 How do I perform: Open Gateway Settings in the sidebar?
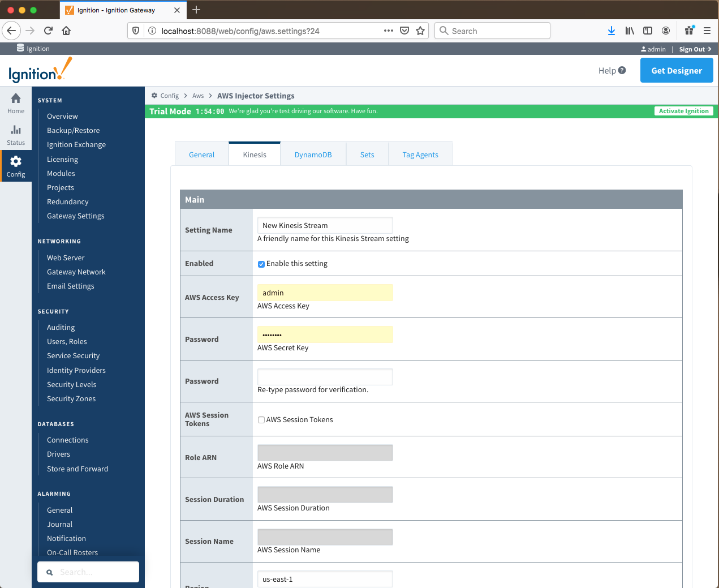click(x=76, y=216)
